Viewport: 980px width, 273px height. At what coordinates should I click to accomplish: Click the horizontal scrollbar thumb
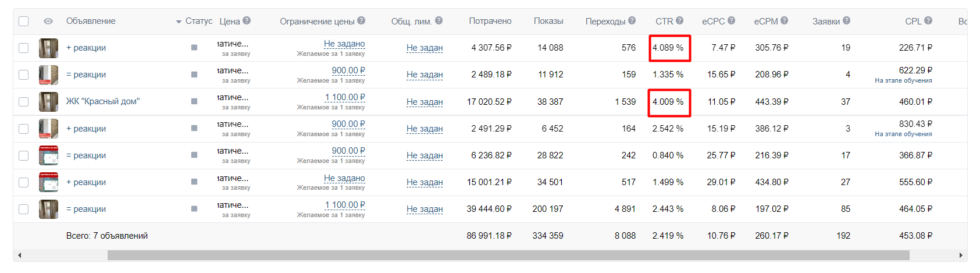(x=508, y=256)
